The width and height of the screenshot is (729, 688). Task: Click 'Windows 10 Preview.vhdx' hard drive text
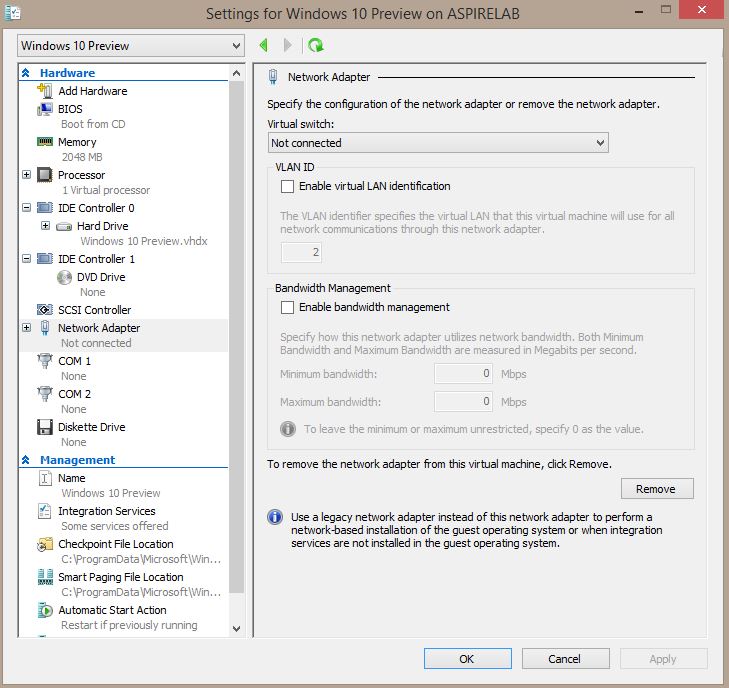(144, 241)
